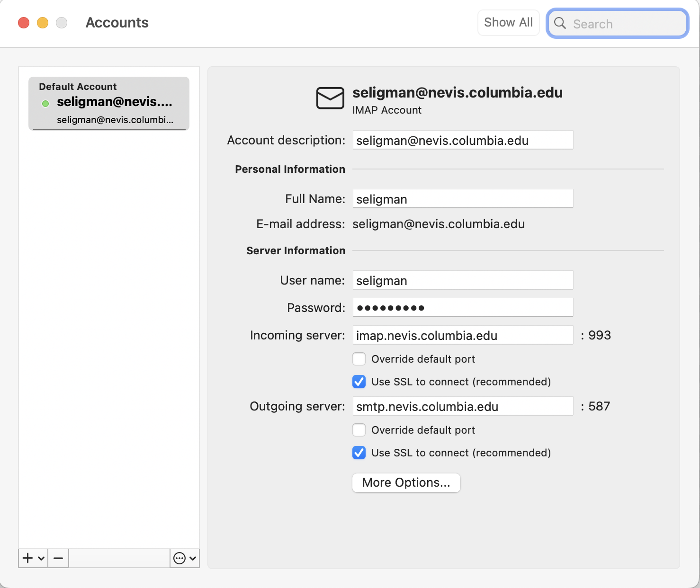Click the Account description text field
This screenshot has width=700, height=588.
[463, 140]
